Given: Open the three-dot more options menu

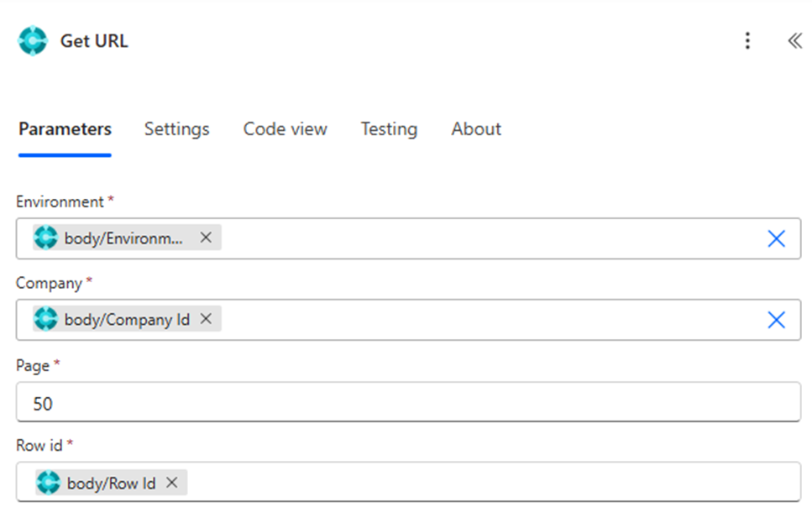Looking at the screenshot, I should point(747,41).
